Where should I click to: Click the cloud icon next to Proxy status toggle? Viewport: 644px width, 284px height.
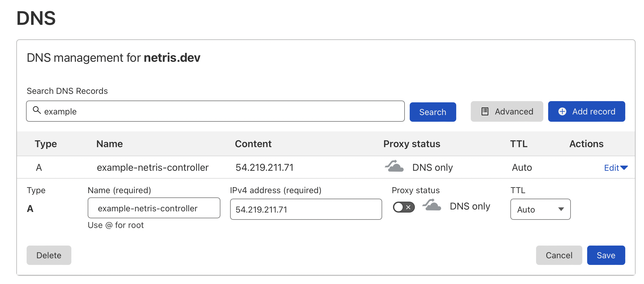pyautogui.click(x=432, y=206)
